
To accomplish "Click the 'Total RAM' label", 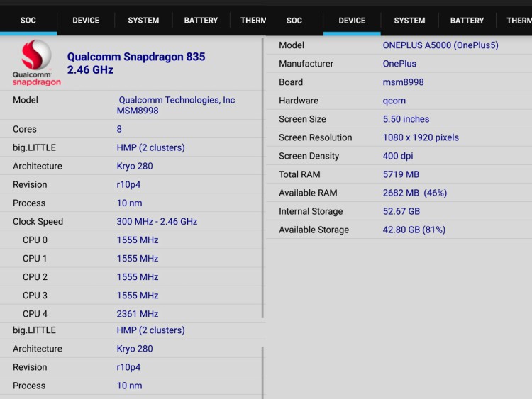I will point(299,174).
